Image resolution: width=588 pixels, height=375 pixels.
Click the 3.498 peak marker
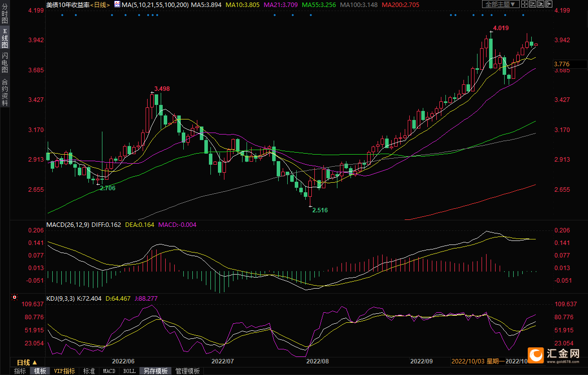[x=162, y=89]
